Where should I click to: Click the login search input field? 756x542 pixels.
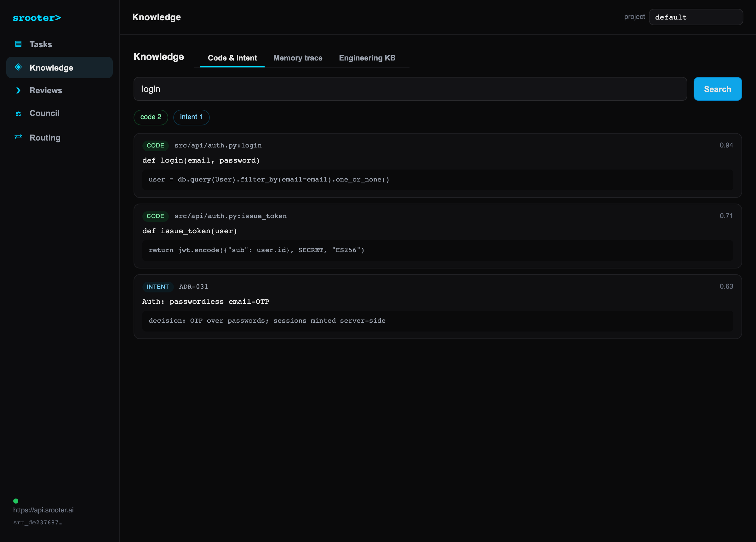[410, 89]
